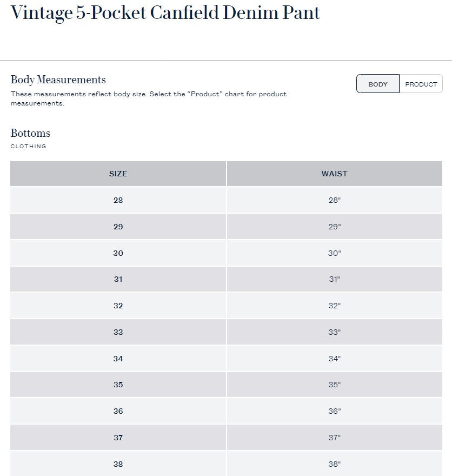Image resolution: width=452 pixels, height=476 pixels.
Task: Click the 28" waist value
Action: [x=334, y=200]
